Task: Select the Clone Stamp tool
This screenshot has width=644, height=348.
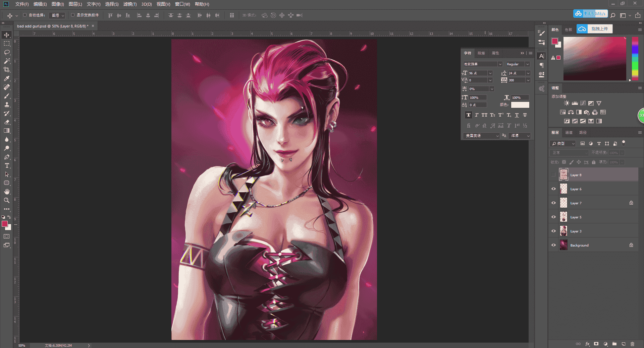Action: (x=7, y=105)
